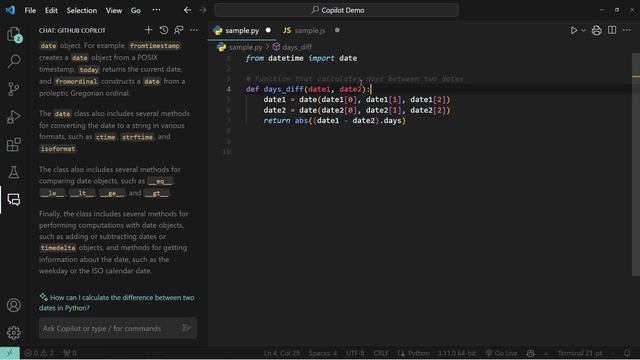640x360 pixels.
Task: Expand the hidden menu items ellipsis
Action: 156,10
